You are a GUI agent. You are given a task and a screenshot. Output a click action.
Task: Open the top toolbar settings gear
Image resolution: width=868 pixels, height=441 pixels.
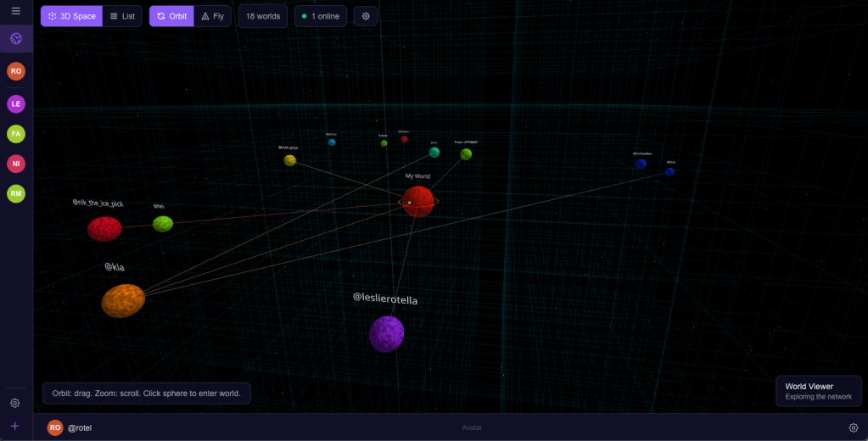pyautogui.click(x=366, y=16)
